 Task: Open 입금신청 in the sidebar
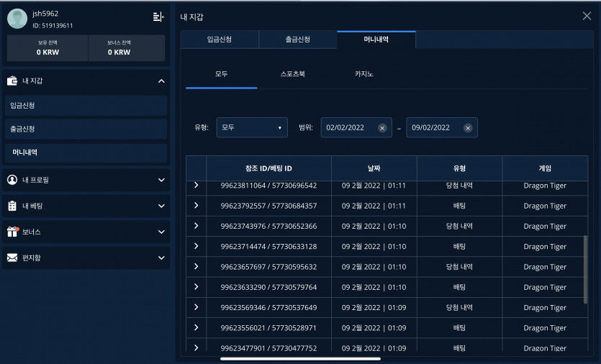point(86,105)
